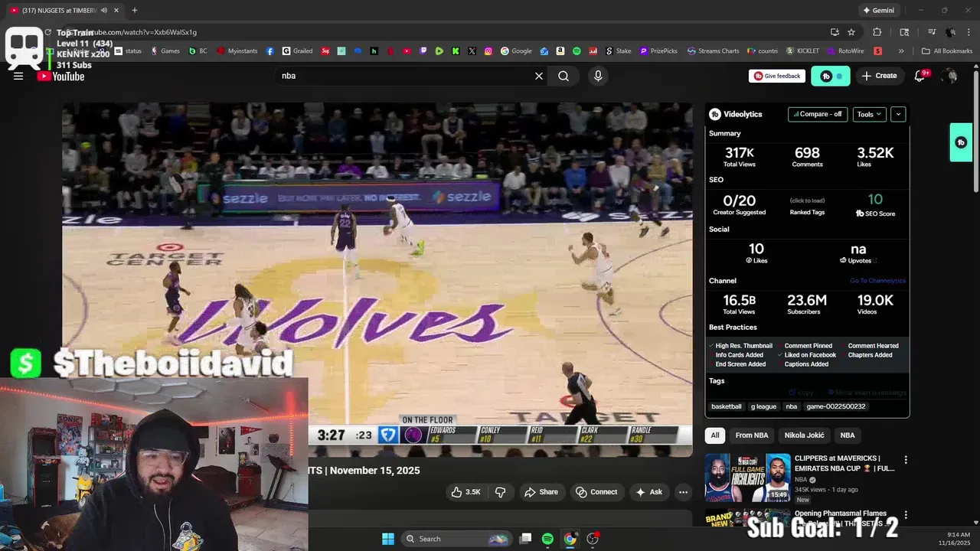980x551 pixels.
Task: Click the Give feedback button
Action: coord(777,76)
